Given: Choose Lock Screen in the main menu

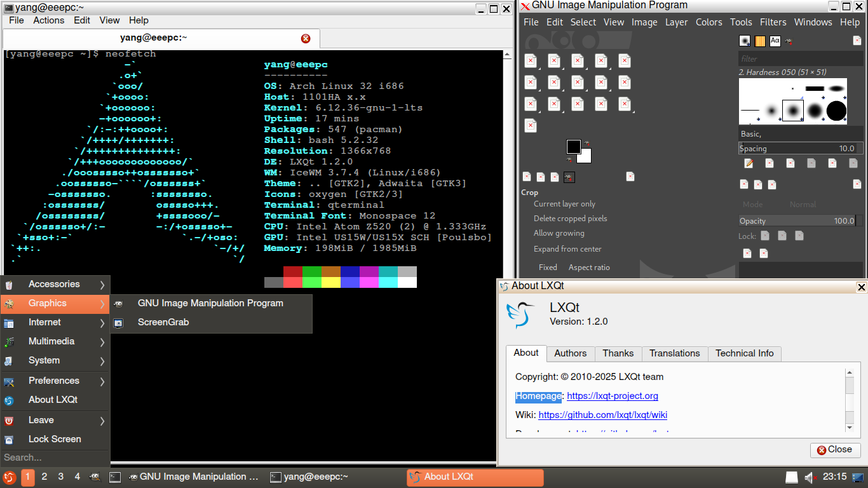Looking at the screenshot, I should click(55, 440).
